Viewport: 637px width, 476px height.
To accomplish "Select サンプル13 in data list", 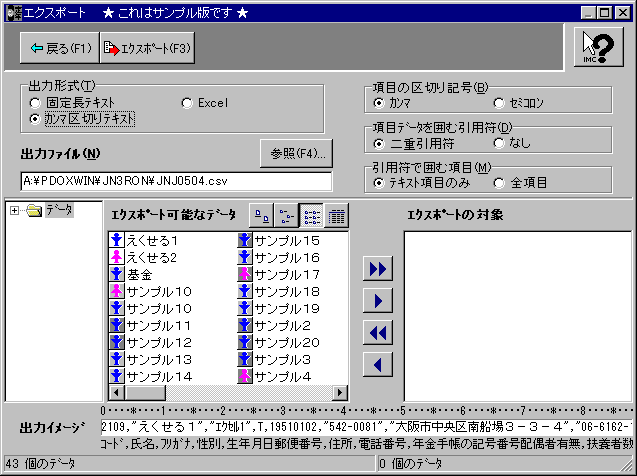I will [159, 359].
